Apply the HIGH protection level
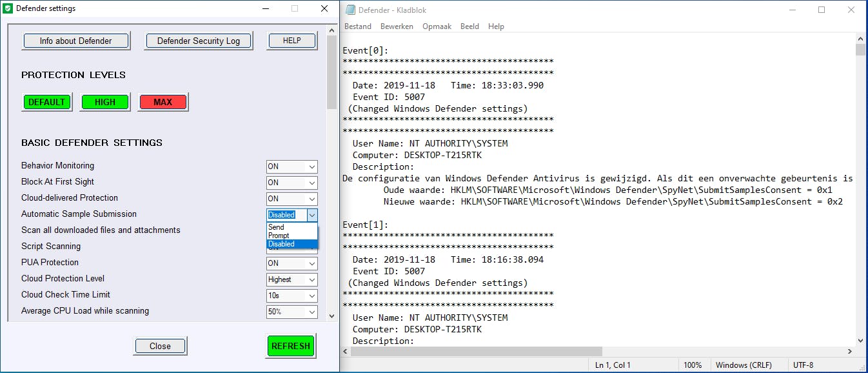The image size is (868, 373). 105,102
